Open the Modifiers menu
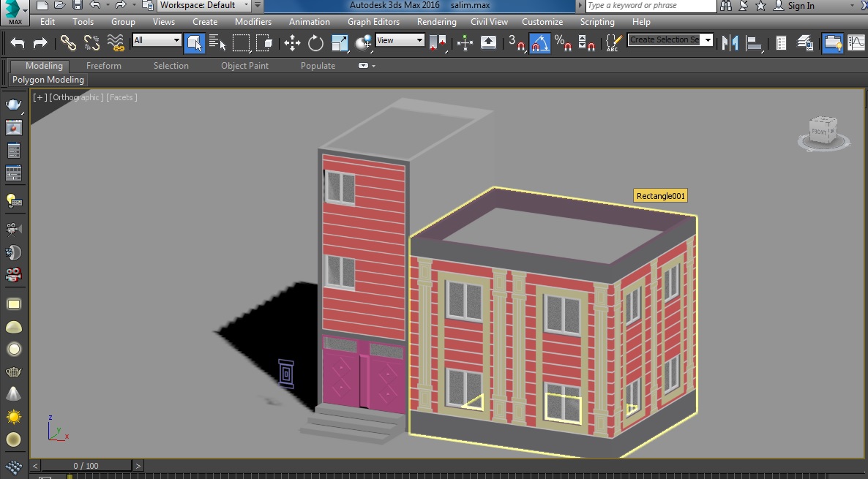868x479 pixels. coord(253,22)
